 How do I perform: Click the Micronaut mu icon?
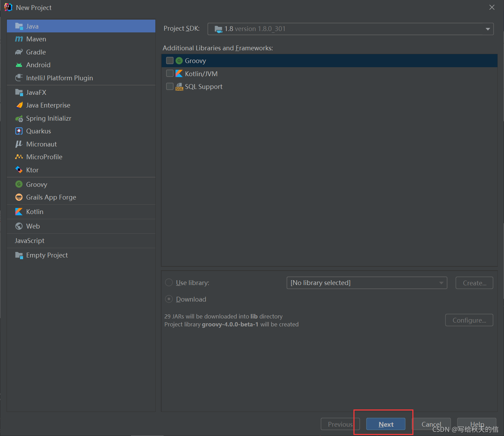[x=19, y=144]
